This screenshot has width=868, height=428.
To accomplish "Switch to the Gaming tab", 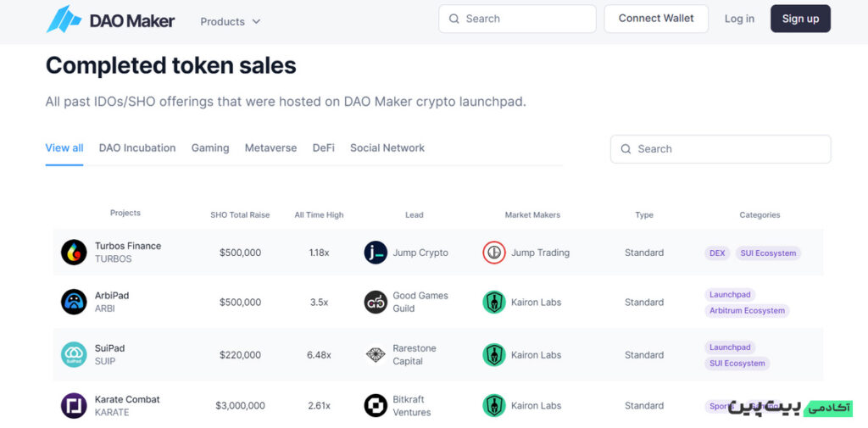I will (210, 147).
